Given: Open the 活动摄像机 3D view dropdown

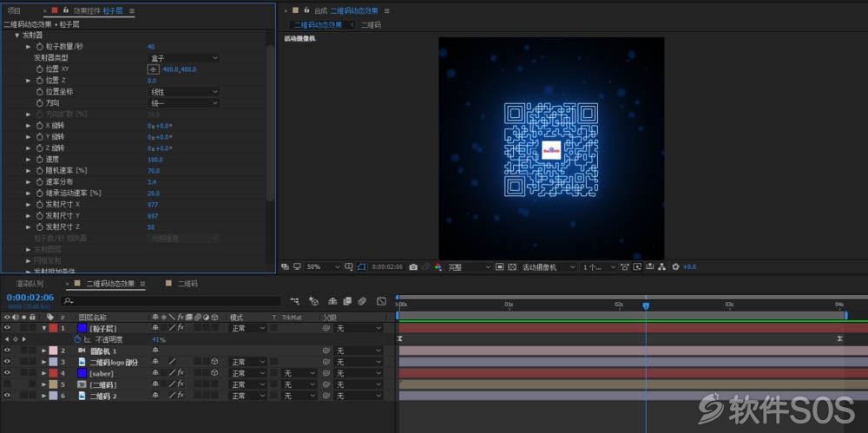Looking at the screenshot, I should pos(548,267).
